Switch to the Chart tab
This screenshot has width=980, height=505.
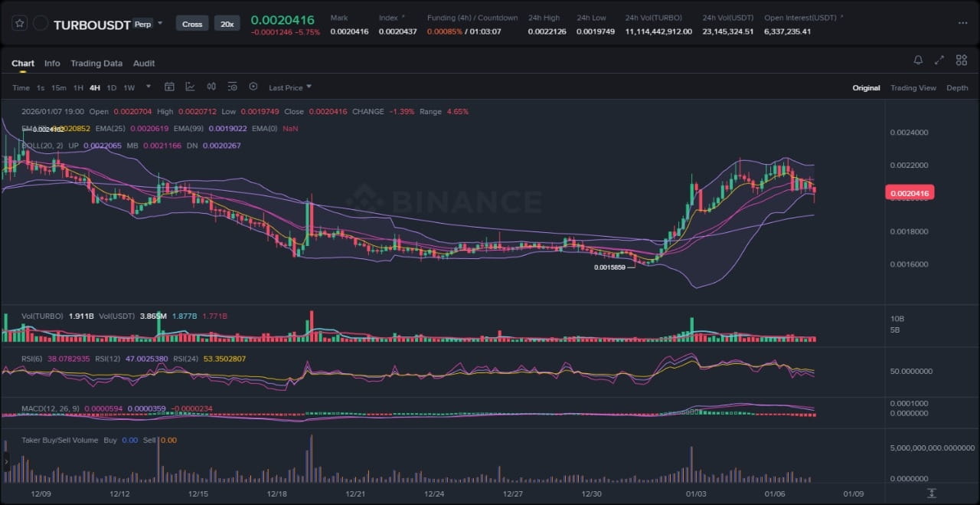pos(23,64)
